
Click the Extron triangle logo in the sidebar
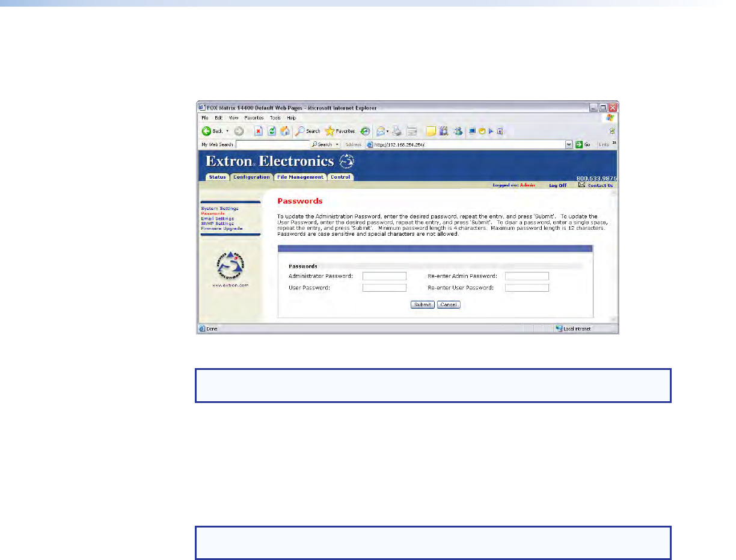point(230,264)
